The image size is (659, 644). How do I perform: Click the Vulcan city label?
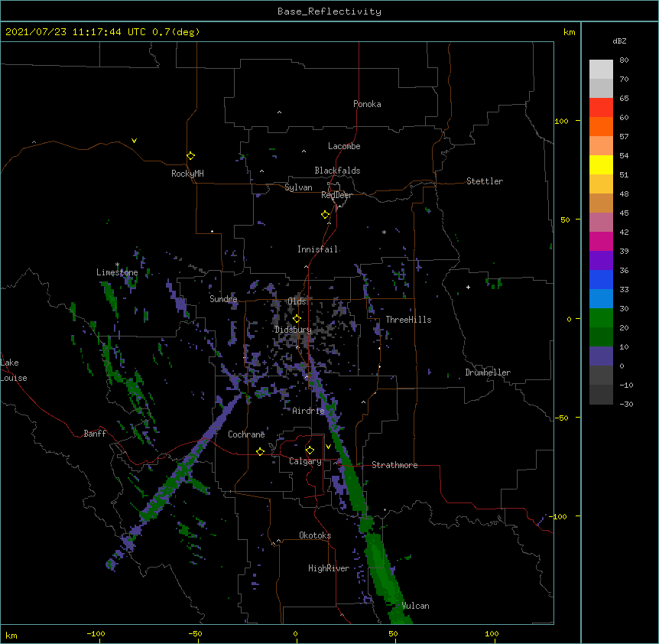415,606
